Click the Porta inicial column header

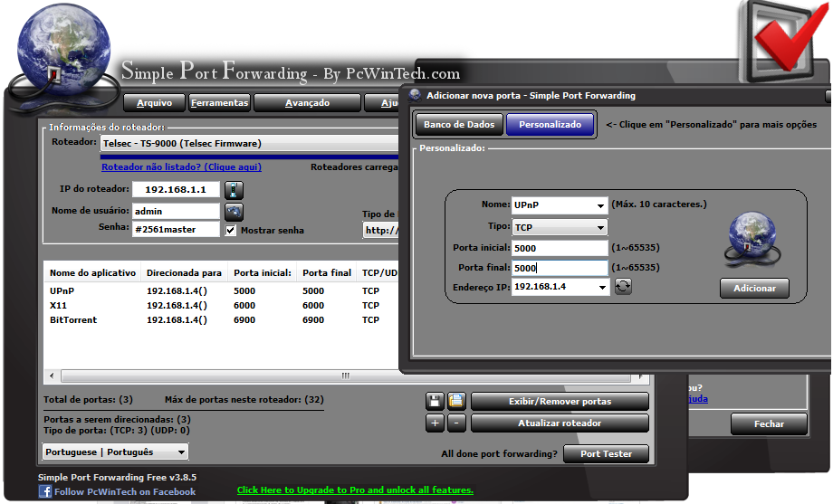click(x=263, y=273)
